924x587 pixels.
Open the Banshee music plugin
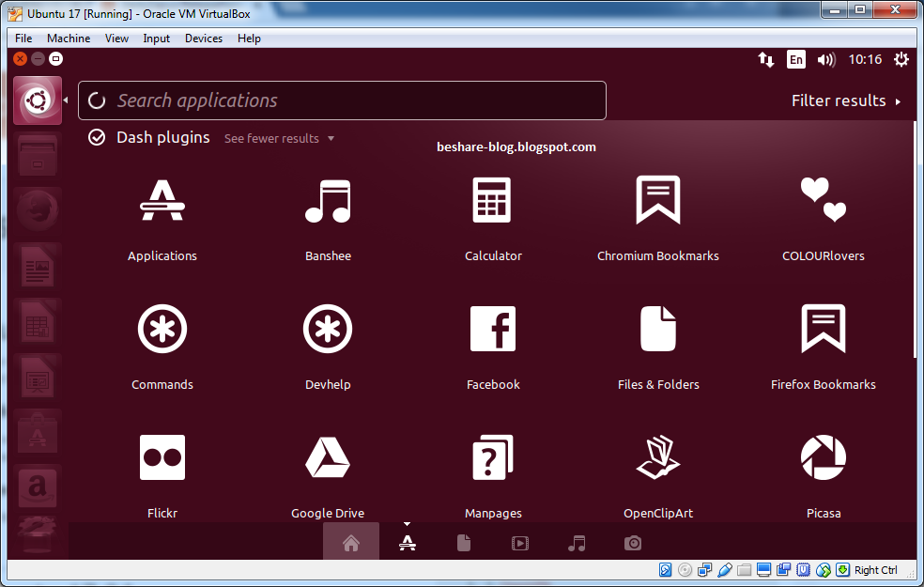tap(328, 201)
